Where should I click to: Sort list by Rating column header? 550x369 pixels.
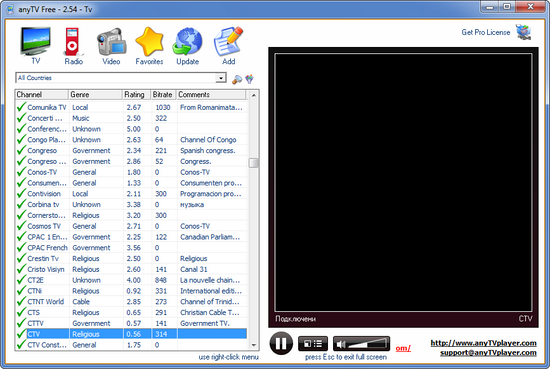136,95
